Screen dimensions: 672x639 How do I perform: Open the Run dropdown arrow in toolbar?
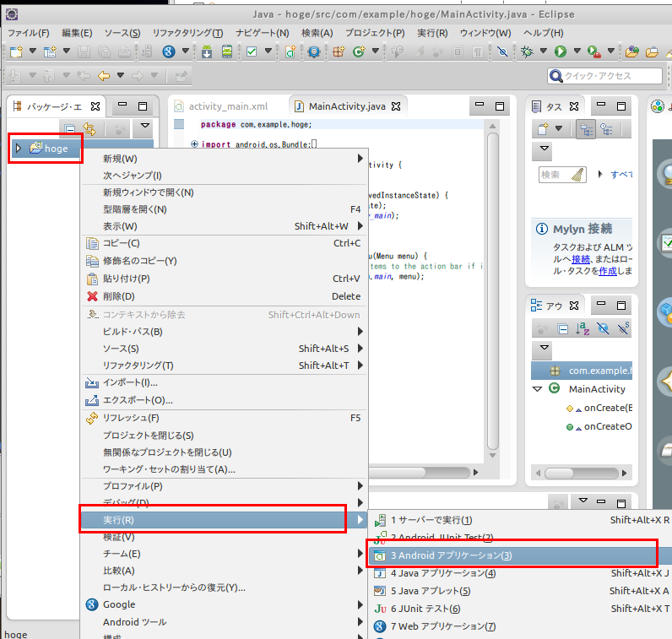[577, 51]
